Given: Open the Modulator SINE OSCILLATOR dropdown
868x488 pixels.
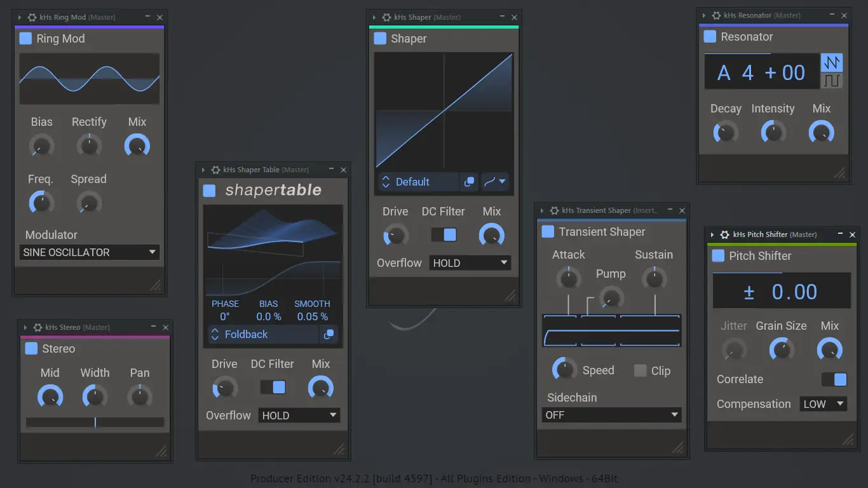Looking at the screenshot, I should [90, 252].
